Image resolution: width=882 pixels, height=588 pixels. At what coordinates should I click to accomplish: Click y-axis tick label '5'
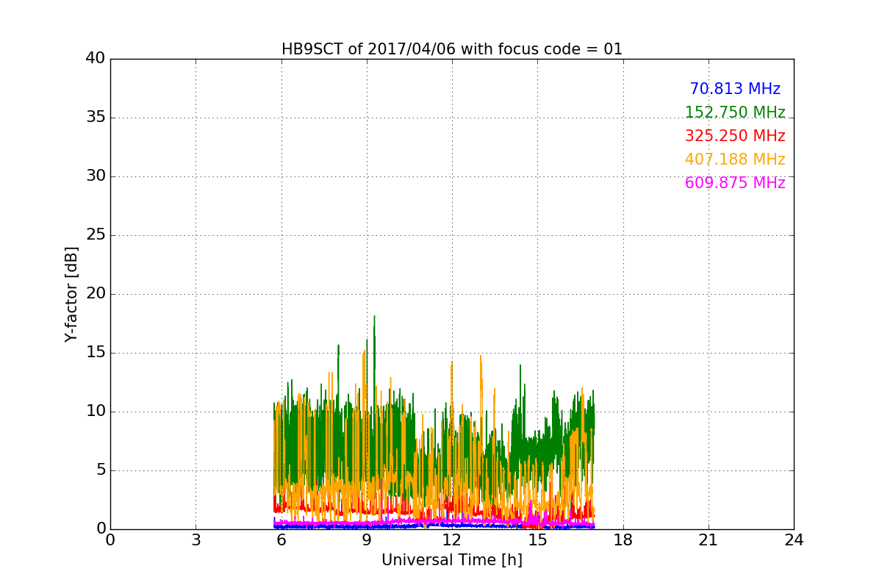point(101,470)
